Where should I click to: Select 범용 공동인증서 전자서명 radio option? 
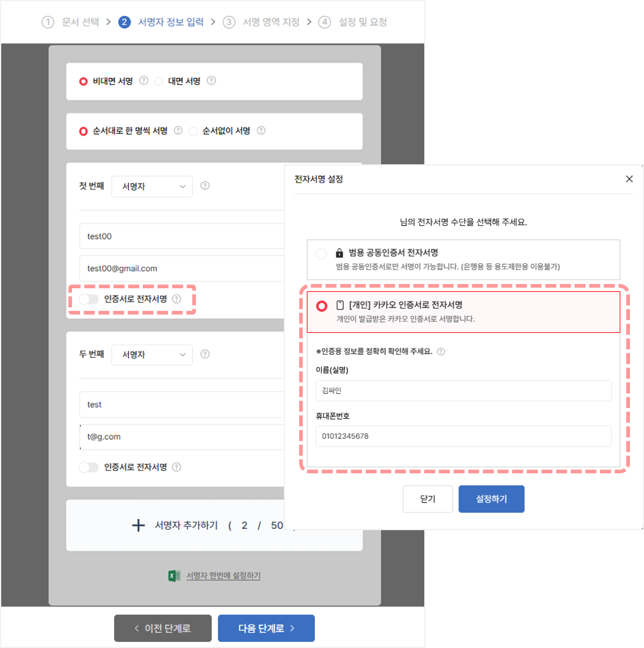coord(321,253)
